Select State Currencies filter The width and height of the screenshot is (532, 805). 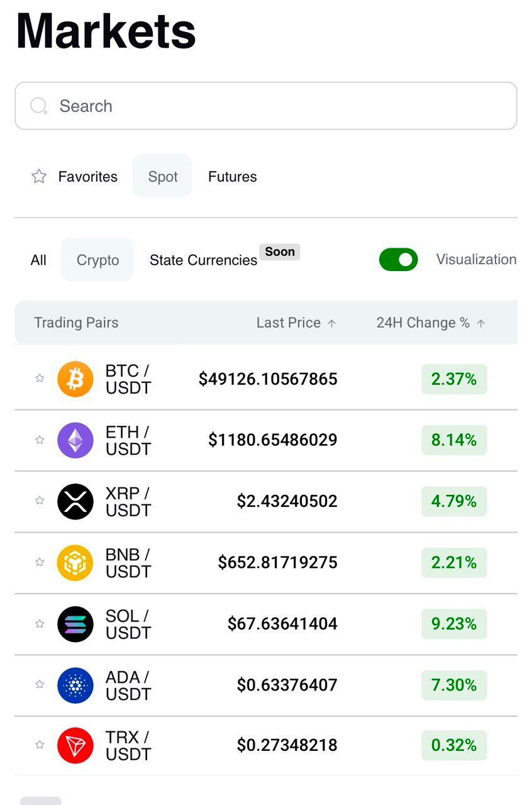tap(203, 260)
